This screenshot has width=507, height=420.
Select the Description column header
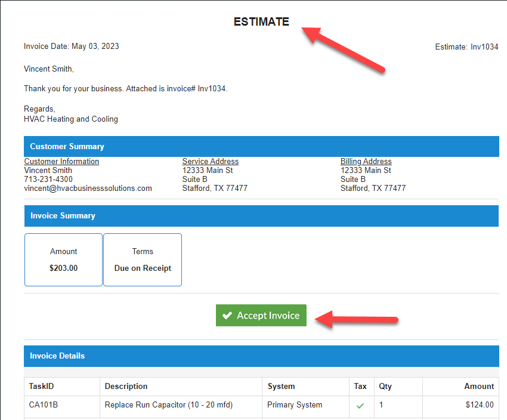coord(126,387)
